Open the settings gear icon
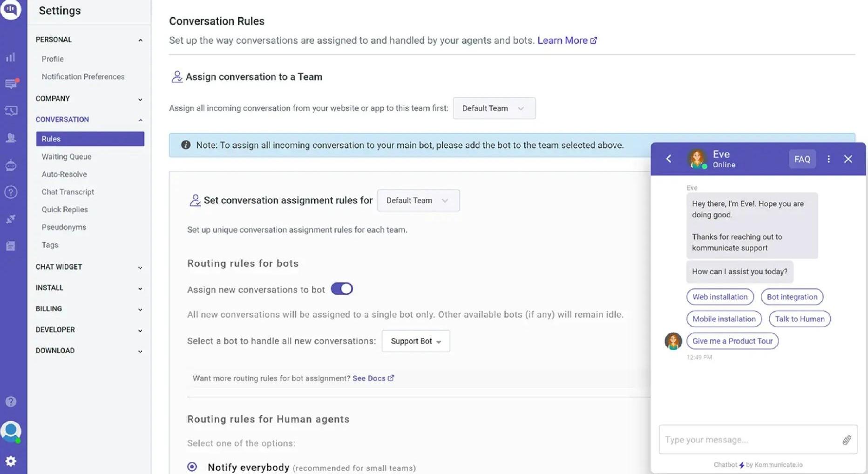 [11, 461]
